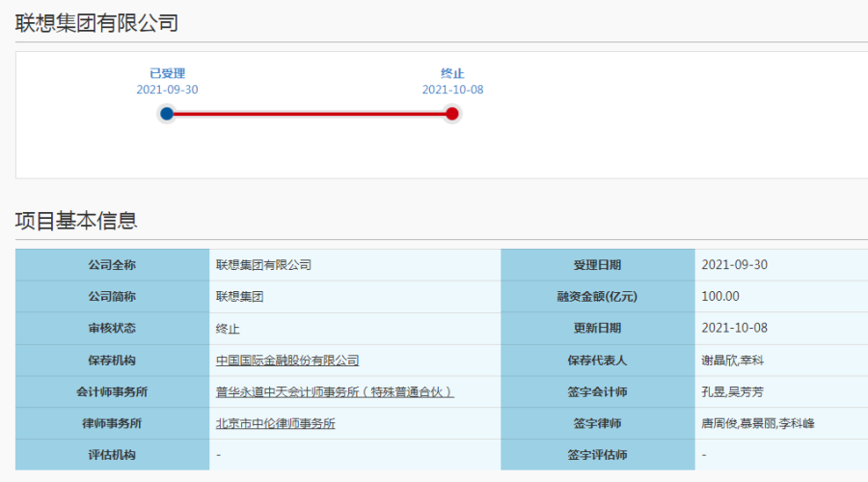Select the 融资金额 value 100.00
This screenshot has height=482, width=868.
click(x=720, y=297)
